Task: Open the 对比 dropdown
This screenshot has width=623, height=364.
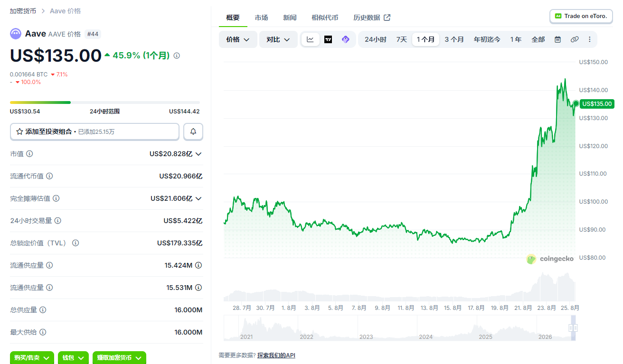Action: click(x=278, y=39)
